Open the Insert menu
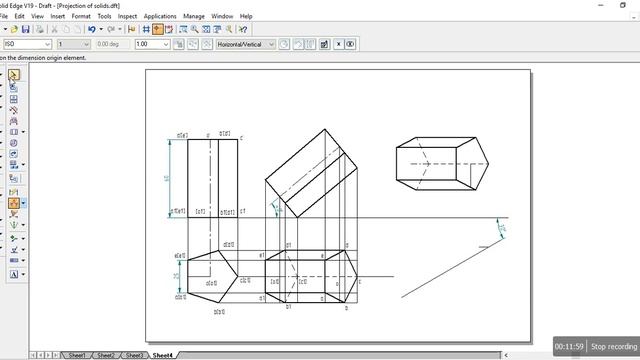 58,16
